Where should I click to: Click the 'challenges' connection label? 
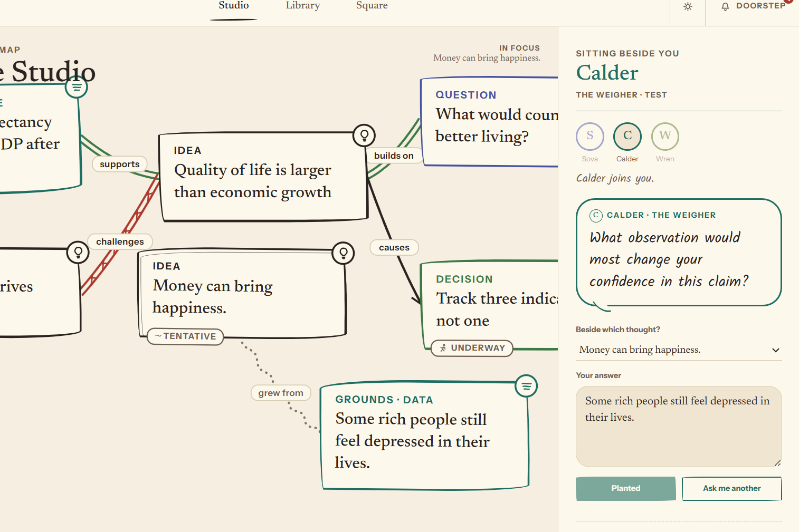[x=120, y=241]
